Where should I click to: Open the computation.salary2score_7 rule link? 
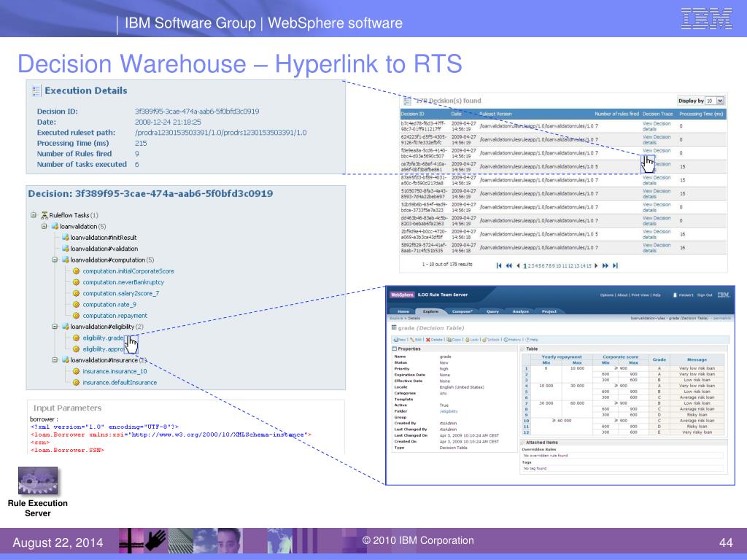[121, 293]
